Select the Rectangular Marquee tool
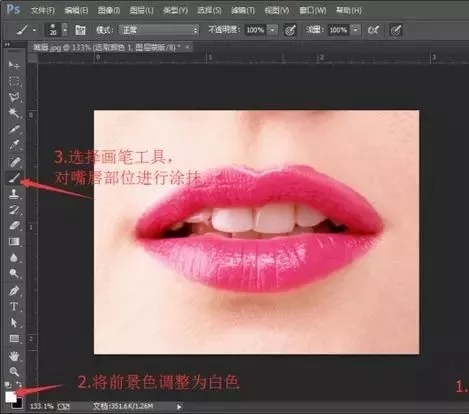Viewport: 469px width, 414px height. pos(14,81)
